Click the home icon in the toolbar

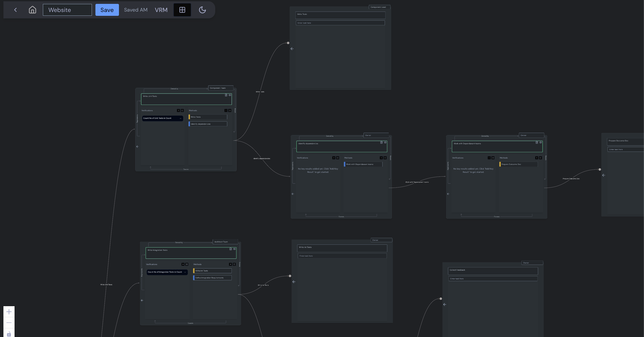pyautogui.click(x=32, y=10)
